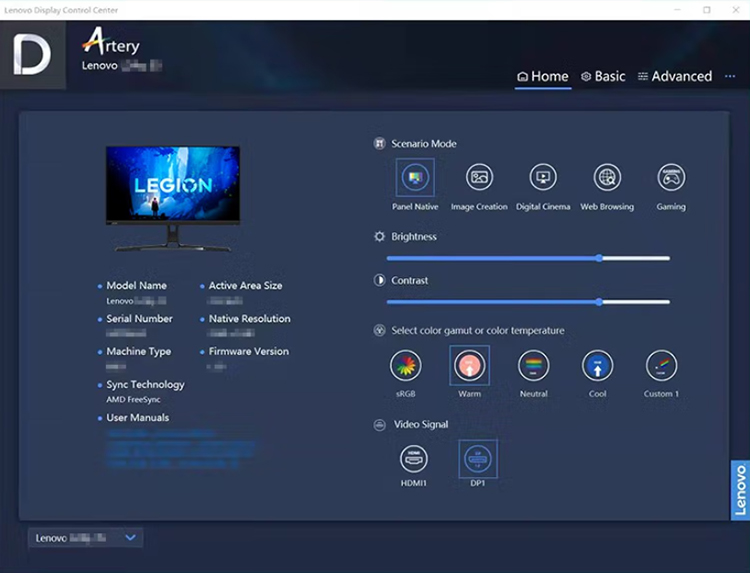This screenshot has height=573, width=750.
Task: Click the Active Area Size label
Action: [245, 286]
